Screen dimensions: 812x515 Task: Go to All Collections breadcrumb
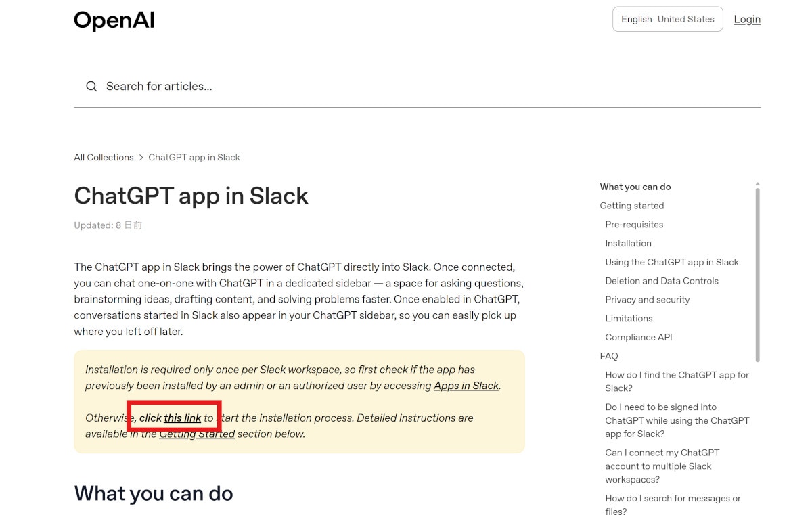point(104,157)
